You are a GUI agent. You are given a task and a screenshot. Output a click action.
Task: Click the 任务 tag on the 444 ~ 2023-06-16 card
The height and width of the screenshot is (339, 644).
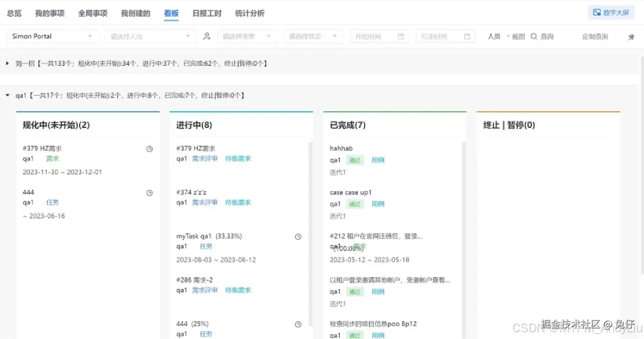point(52,203)
